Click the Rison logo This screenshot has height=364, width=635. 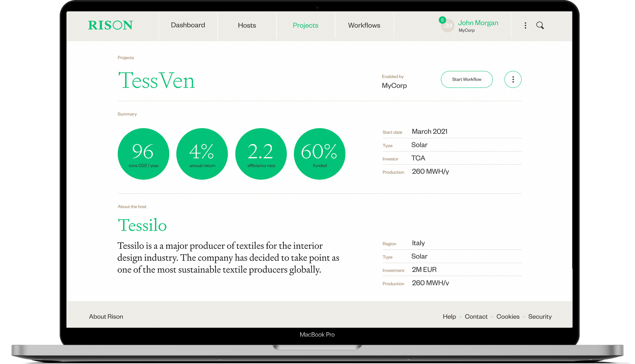(110, 25)
